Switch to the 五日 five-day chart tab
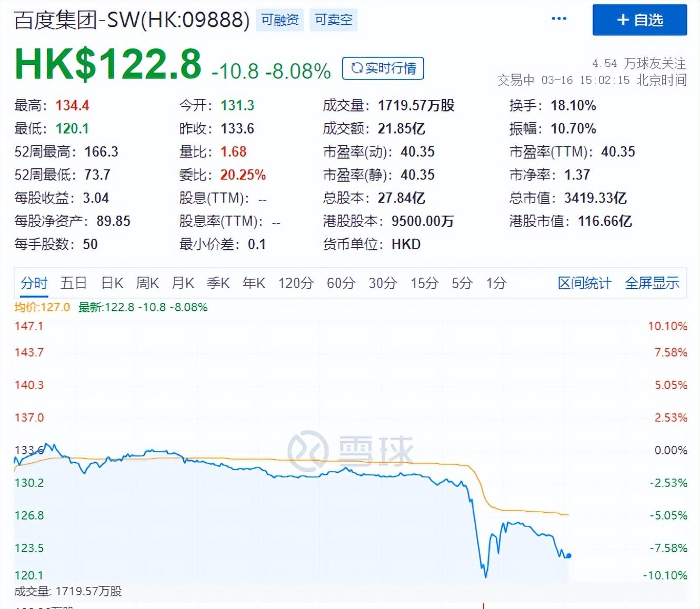 (73, 283)
